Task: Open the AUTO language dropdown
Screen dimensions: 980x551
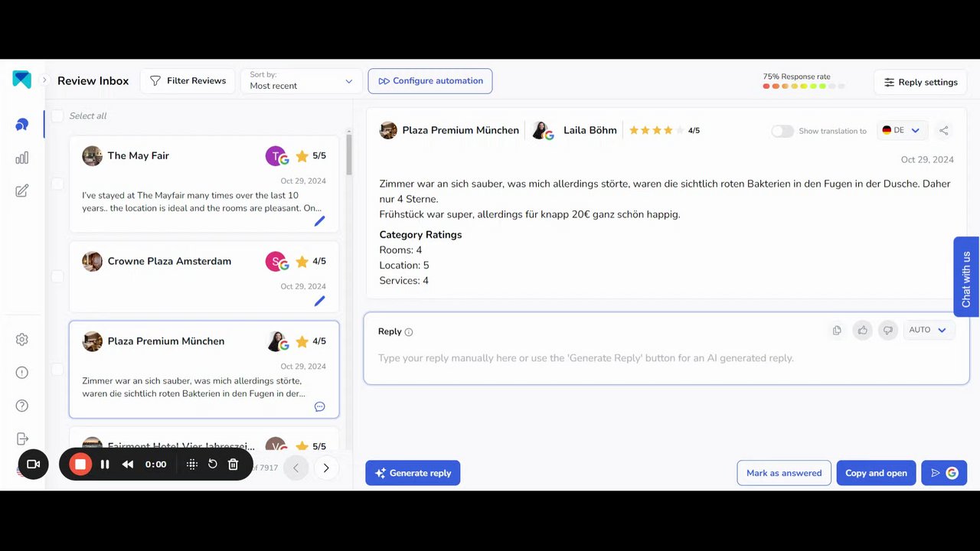Action: (x=928, y=331)
